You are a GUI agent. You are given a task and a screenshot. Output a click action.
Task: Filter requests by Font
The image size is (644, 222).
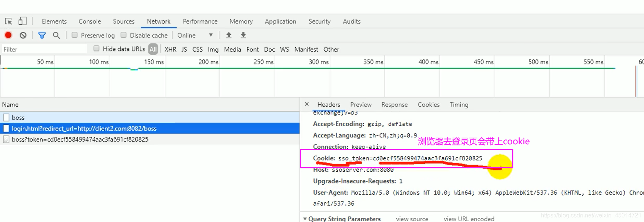pyautogui.click(x=252, y=49)
